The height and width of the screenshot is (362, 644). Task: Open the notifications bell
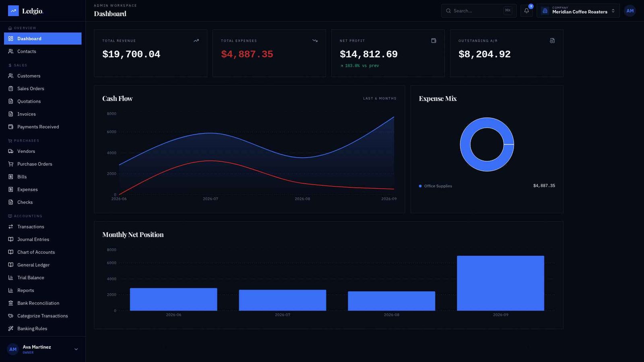click(x=526, y=11)
